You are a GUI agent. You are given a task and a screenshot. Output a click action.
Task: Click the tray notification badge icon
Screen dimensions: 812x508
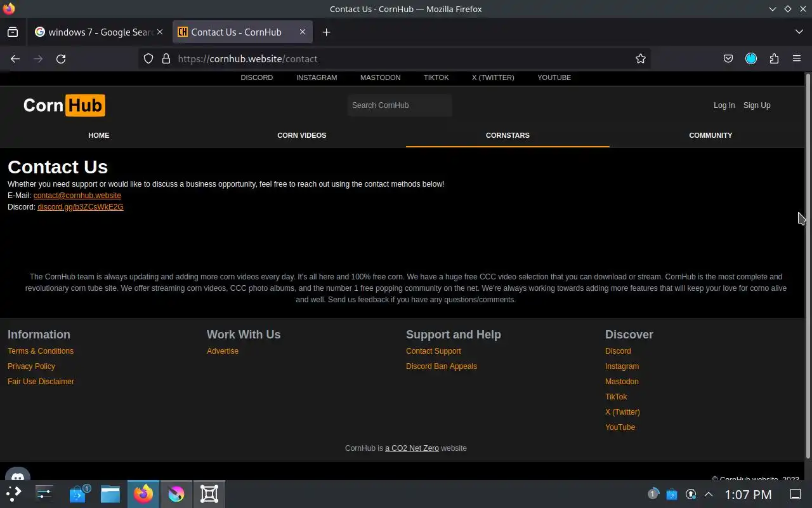[x=653, y=494]
